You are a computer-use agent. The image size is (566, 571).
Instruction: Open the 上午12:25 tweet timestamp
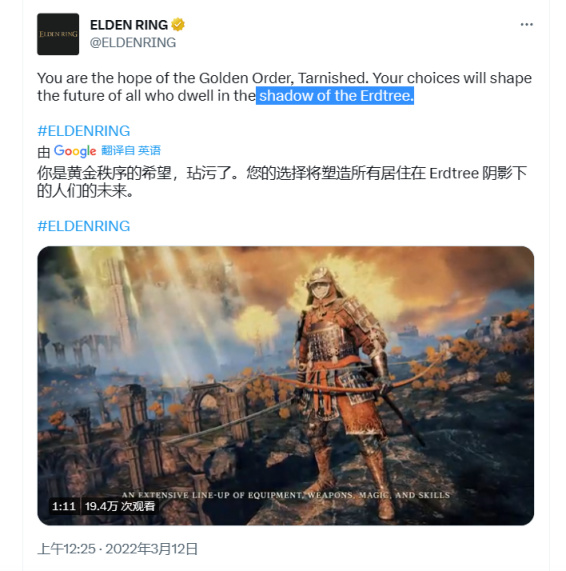[66, 549]
